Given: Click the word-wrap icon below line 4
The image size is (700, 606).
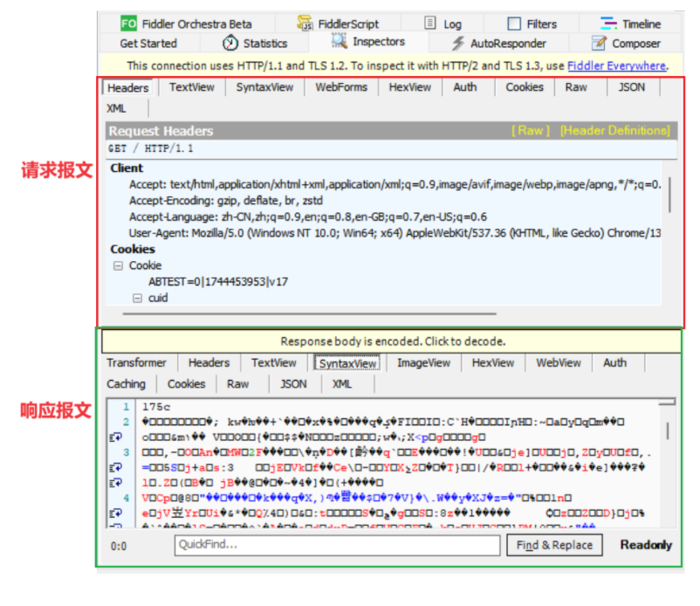Looking at the screenshot, I should click(116, 513).
